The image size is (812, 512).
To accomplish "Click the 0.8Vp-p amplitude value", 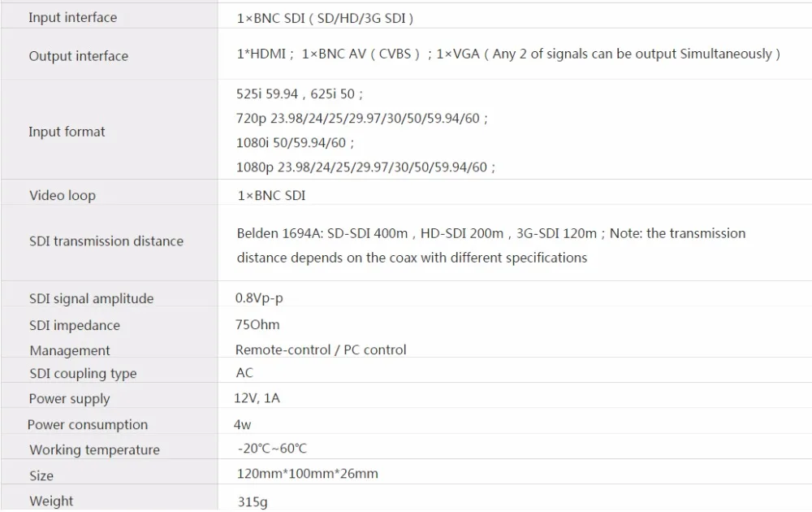I will [259, 298].
